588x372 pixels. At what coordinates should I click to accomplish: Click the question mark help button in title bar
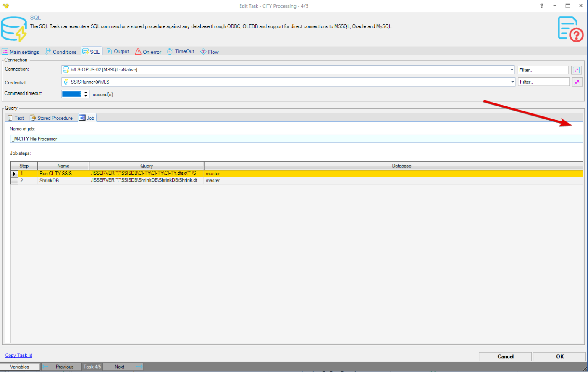tap(541, 6)
